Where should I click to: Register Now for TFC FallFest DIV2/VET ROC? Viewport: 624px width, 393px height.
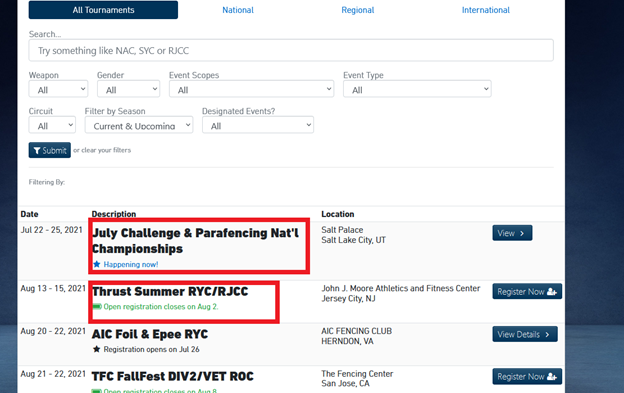[527, 376]
